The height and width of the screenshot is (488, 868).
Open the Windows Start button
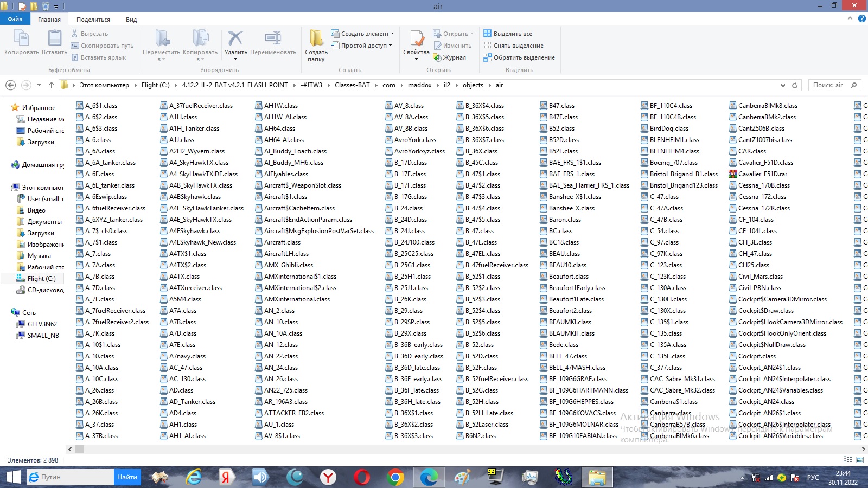[x=13, y=477]
